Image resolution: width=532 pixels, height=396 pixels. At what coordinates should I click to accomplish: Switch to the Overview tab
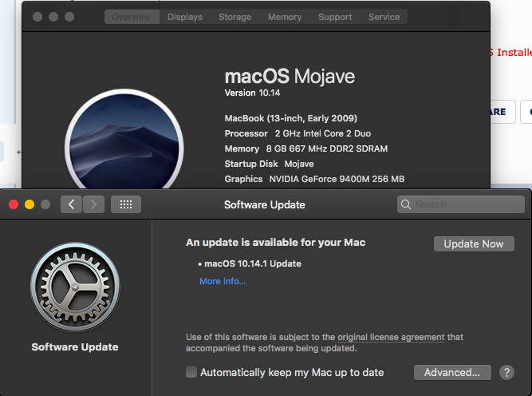coord(132,17)
